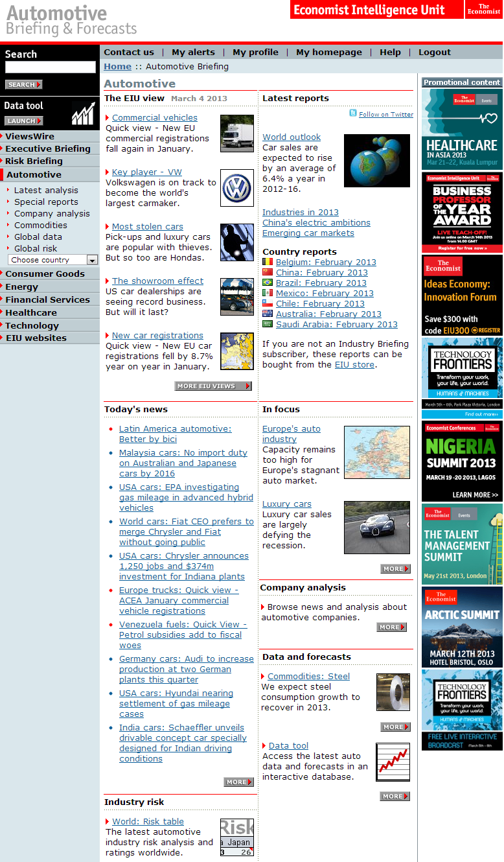Click the MORE EIU VIEWS button
This screenshot has height=862, width=504.
point(213,386)
